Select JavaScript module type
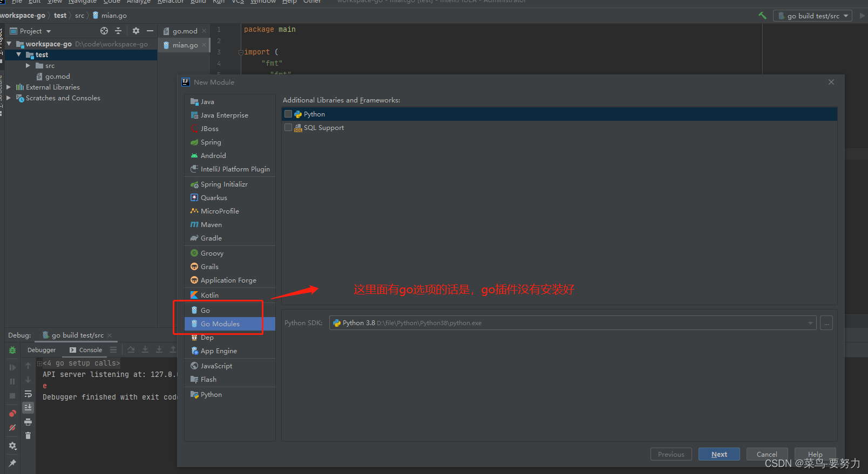Viewport: 868px width, 474px height. (x=230, y=366)
